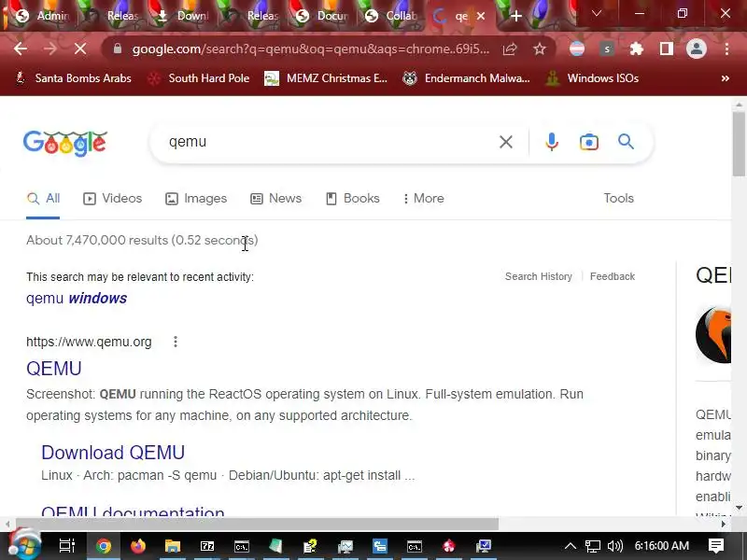
Task: Select the All results filter
Action: click(43, 199)
